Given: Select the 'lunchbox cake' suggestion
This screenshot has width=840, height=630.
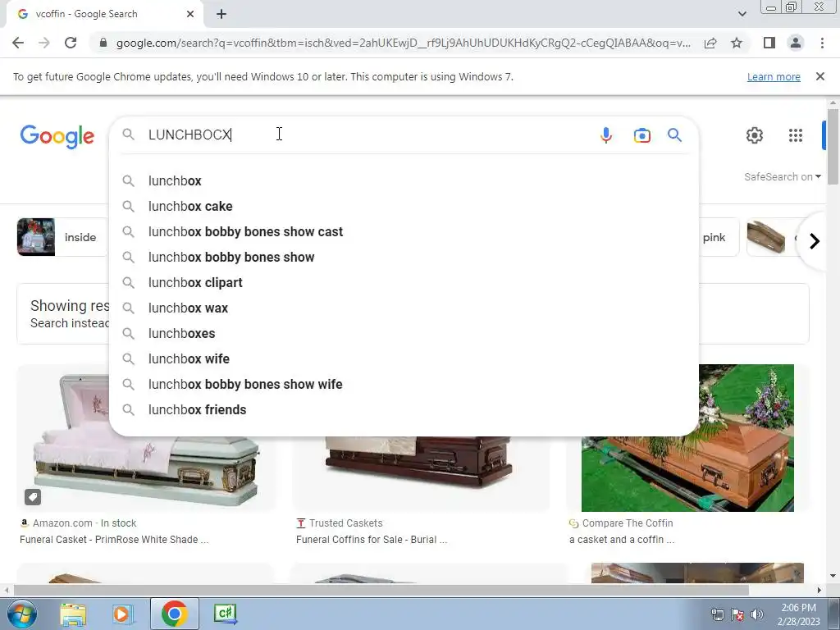Looking at the screenshot, I should tap(404, 206).
